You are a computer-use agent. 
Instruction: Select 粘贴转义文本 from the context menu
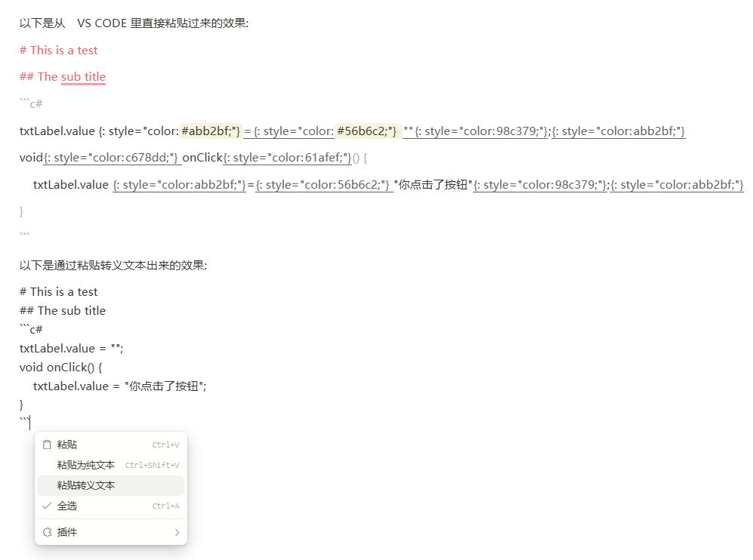(x=110, y=485)
